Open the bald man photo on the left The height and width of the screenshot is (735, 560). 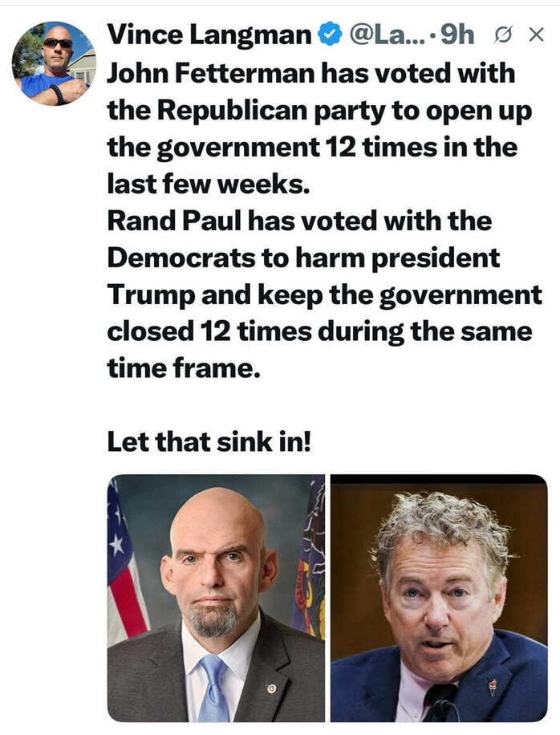[216, 598]
